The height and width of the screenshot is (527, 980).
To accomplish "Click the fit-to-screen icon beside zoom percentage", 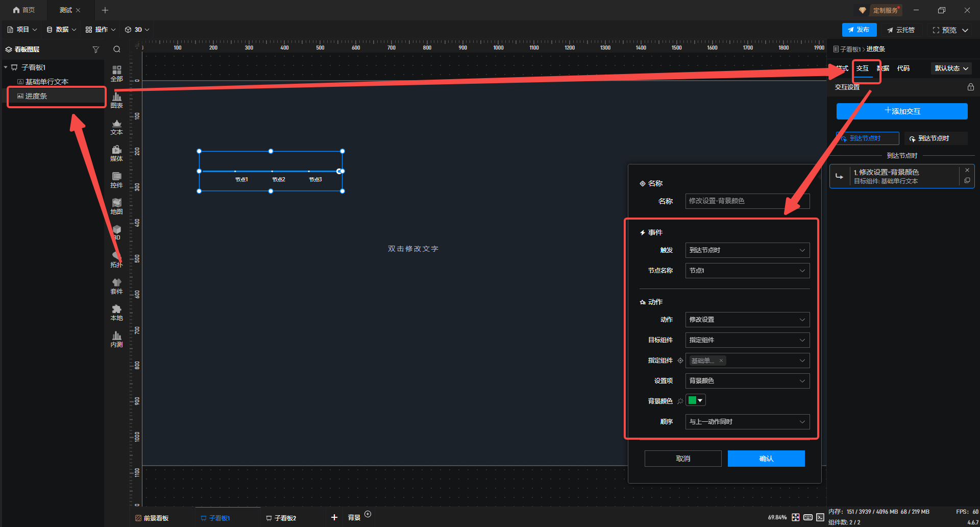I will coord(796,517).
